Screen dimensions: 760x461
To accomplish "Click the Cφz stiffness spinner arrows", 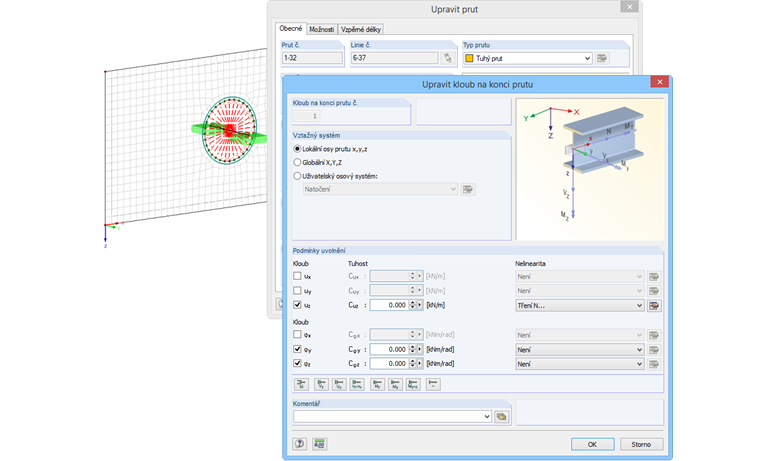I will coord(412,363).
